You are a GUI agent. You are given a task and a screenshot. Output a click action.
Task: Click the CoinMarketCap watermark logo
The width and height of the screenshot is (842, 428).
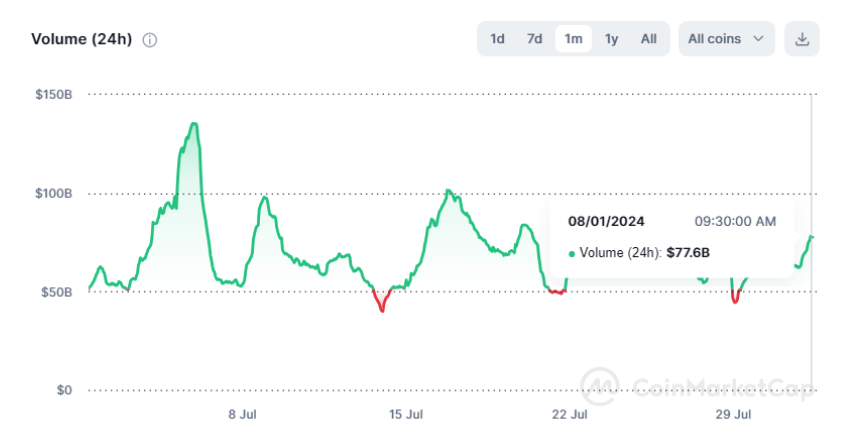coord(600,385)
